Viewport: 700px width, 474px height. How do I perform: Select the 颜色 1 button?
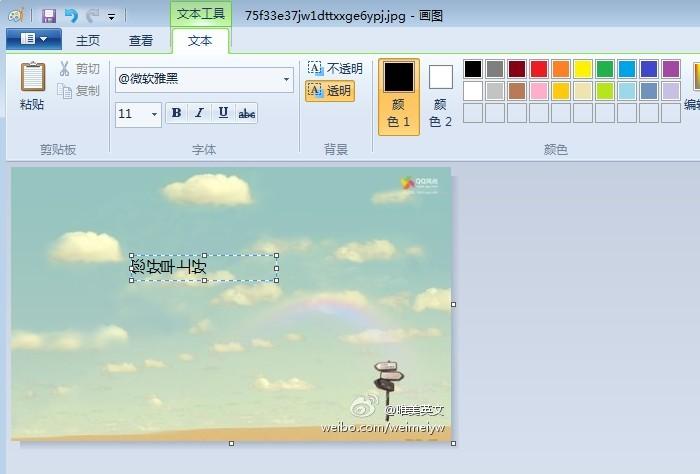point(399,96)
